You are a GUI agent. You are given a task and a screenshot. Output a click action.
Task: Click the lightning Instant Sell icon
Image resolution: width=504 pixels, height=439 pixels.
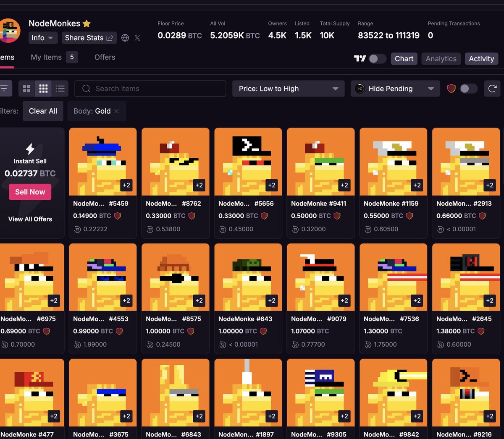tap(30, 149)
